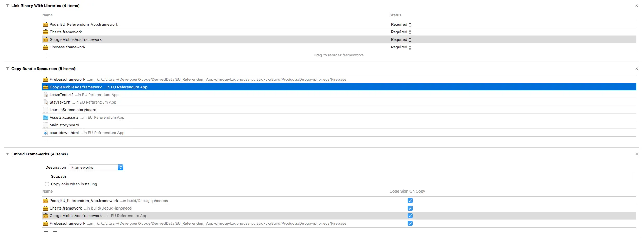Screen dimensions: 644x240
Task: Collapse the Embed Frameworks section
Action: pyautogui.click(x=7, y=154)
